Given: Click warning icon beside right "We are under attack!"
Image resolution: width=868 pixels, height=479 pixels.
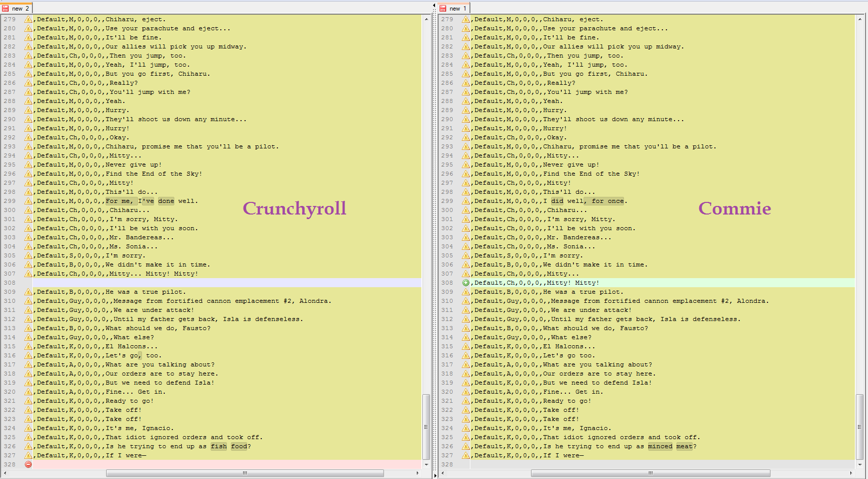Looking at the screenshot, I should [x=466, y=310].
